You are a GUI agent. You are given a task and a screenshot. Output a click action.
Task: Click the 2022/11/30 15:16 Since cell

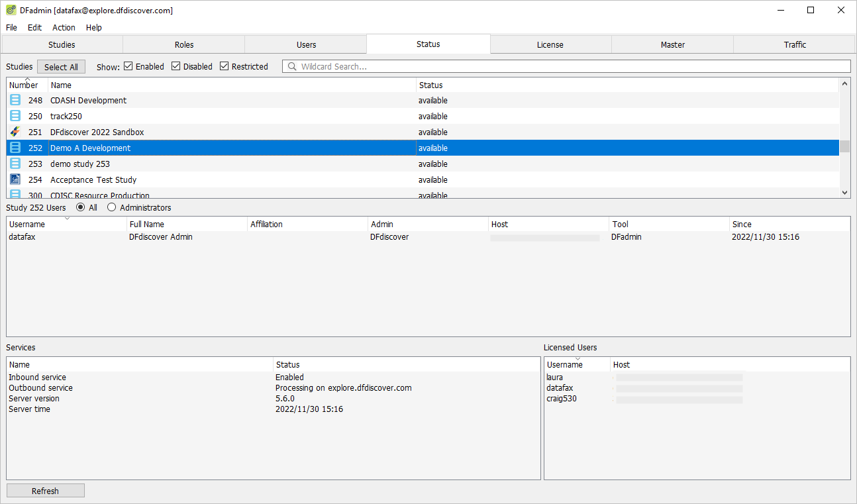[x=766, y=236]
